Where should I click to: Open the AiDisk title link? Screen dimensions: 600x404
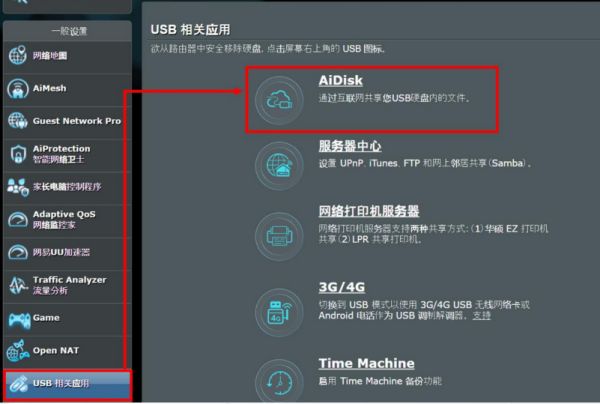[x=341, y=80]
